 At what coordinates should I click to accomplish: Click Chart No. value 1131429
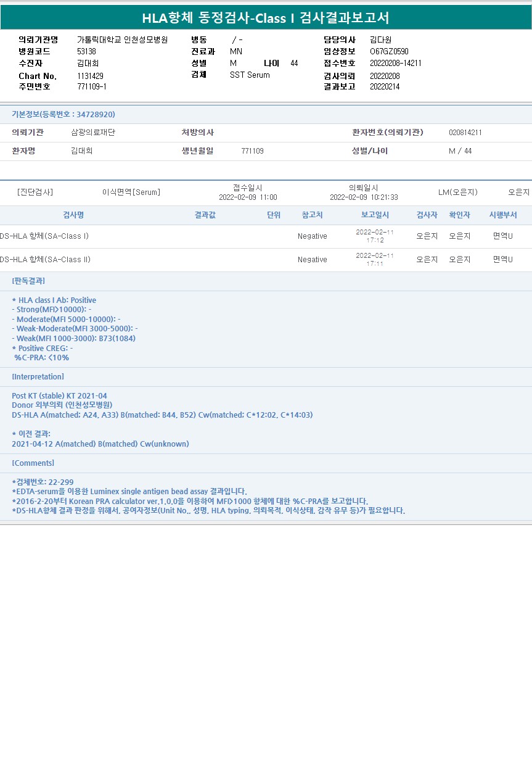pyautogui.click(x=90, y=76)
